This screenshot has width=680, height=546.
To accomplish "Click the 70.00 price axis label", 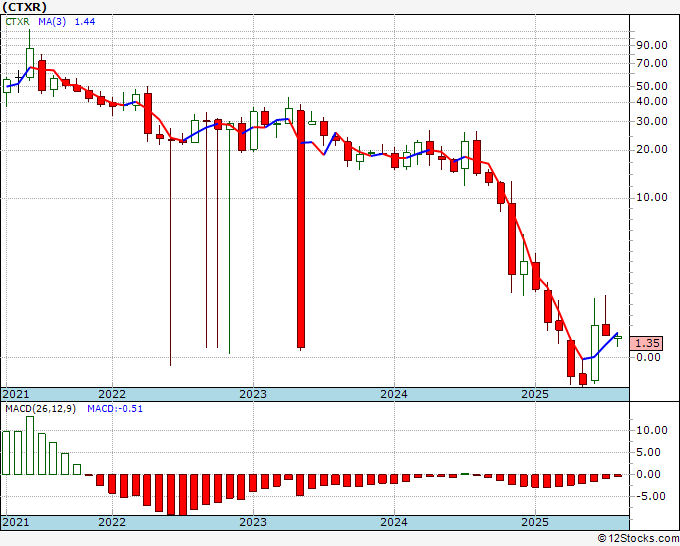I will click(x=652, y=63).
